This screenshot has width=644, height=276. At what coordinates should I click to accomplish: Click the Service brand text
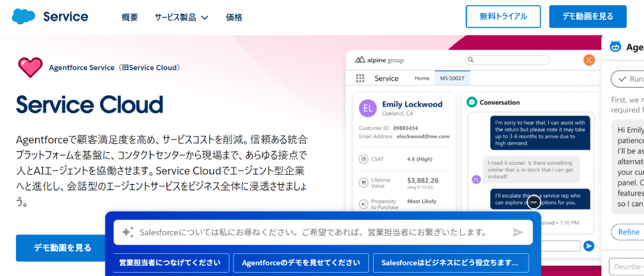(x=65, y=16)
